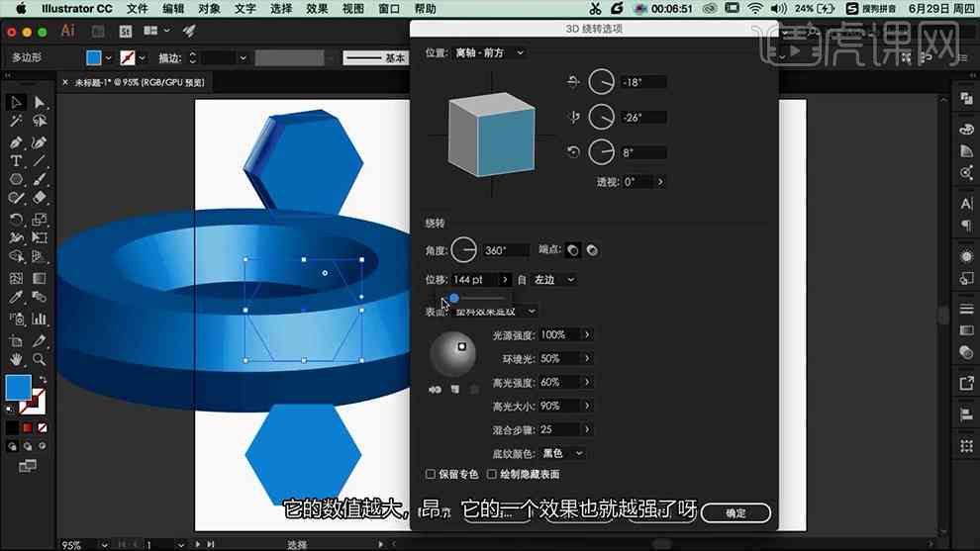Select the Zoom tool magnifier
Viewport: 980px width, 551px height.
[40, 360]
